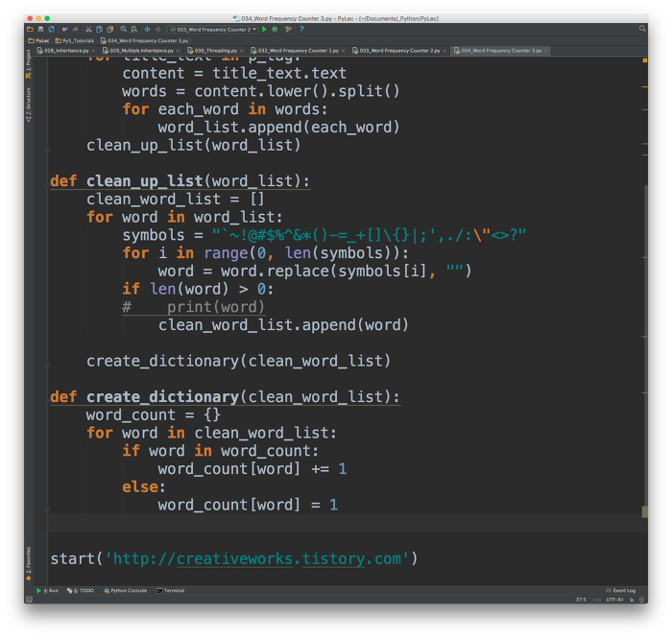Click the Replace icon in toolbar
Screen dimensions: 672x638
pyautogui.click(x=134, y=29)
